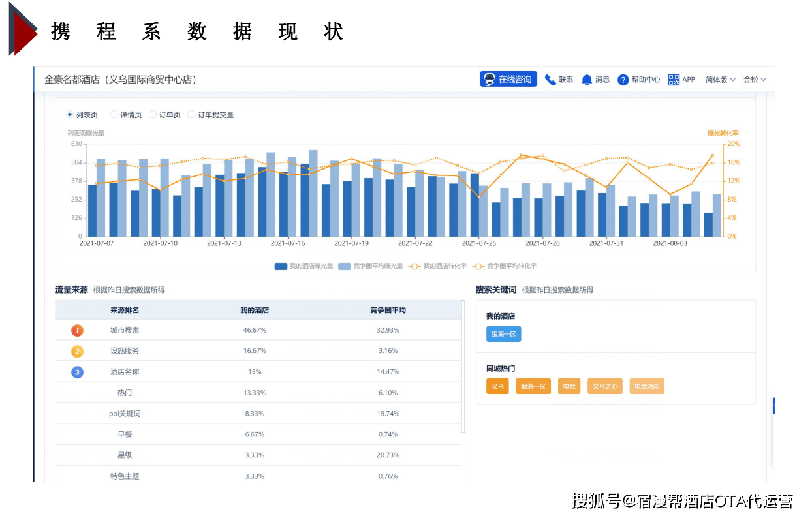The image size is (812, 518).
Task: Click the blue 银海一区 keyword tag
Action: coord(503,334)
